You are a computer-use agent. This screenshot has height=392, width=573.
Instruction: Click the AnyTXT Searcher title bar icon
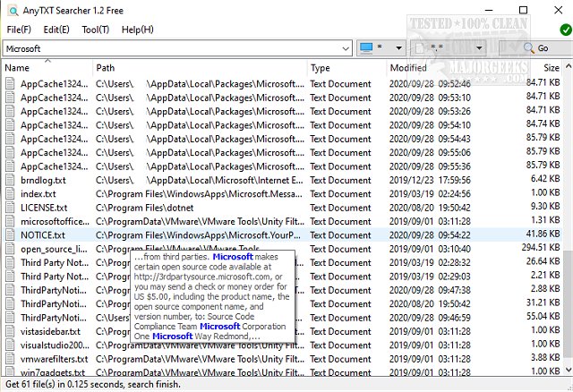click(13, 11)
